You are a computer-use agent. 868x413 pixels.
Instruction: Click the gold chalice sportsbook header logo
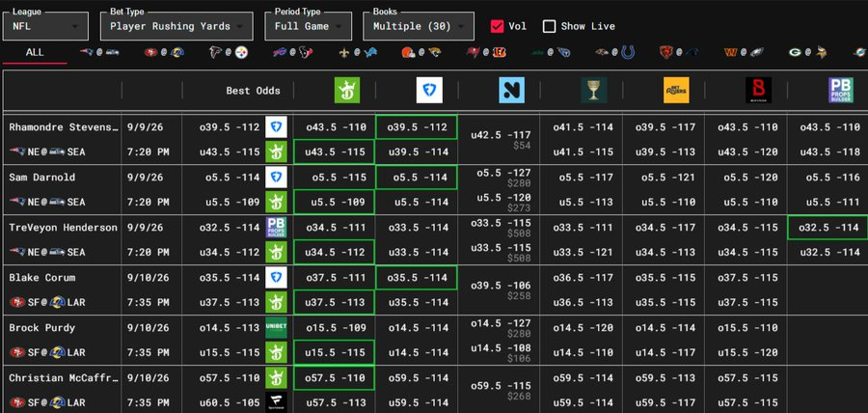point(594,90)
